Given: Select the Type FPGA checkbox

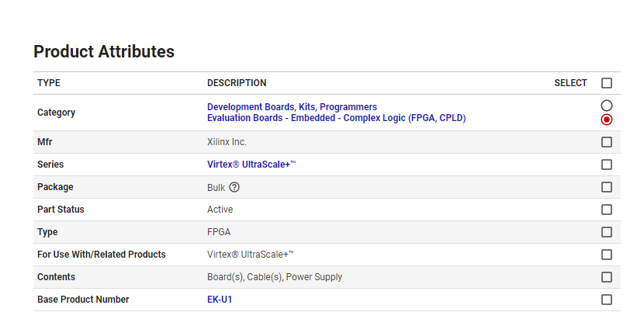Looking at the screenshot, I should 607,232.
